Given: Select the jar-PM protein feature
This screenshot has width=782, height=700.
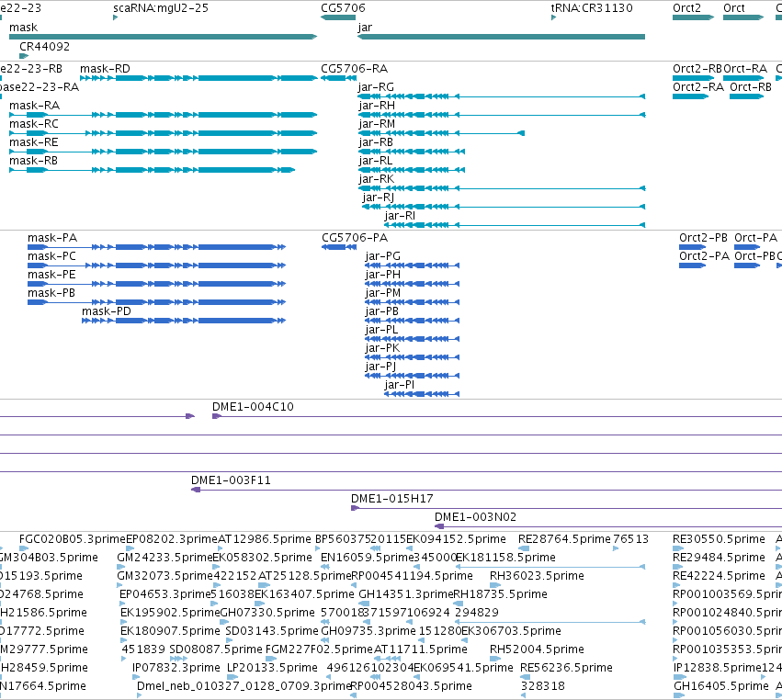Looking at the screenshot, I should coord(413,302).
